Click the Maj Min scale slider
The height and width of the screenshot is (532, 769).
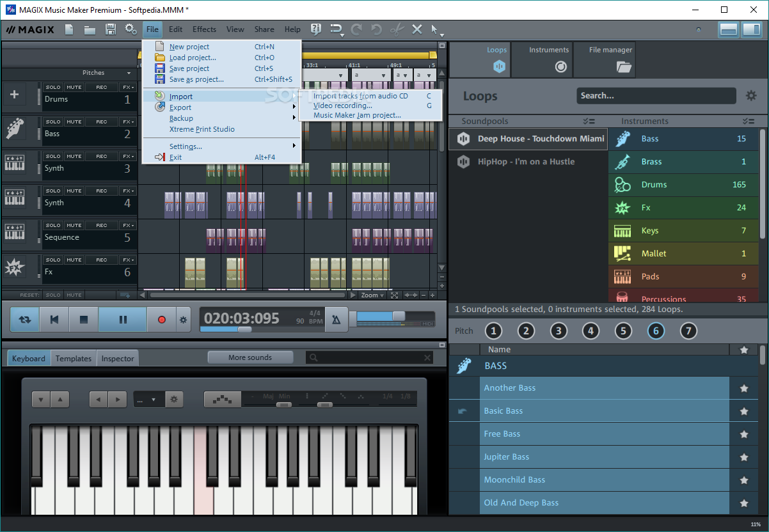point(283,405)
